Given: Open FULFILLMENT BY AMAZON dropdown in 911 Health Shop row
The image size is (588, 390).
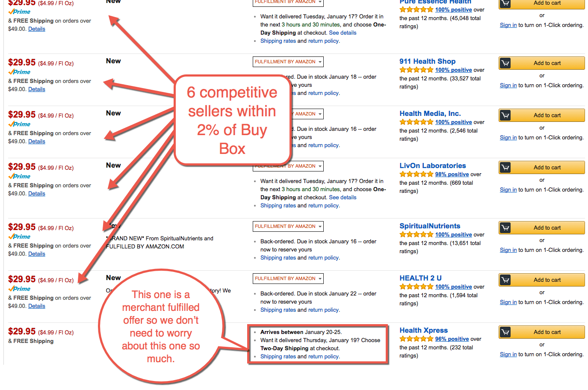Looking at the screenshot, I should coord(288,62).
